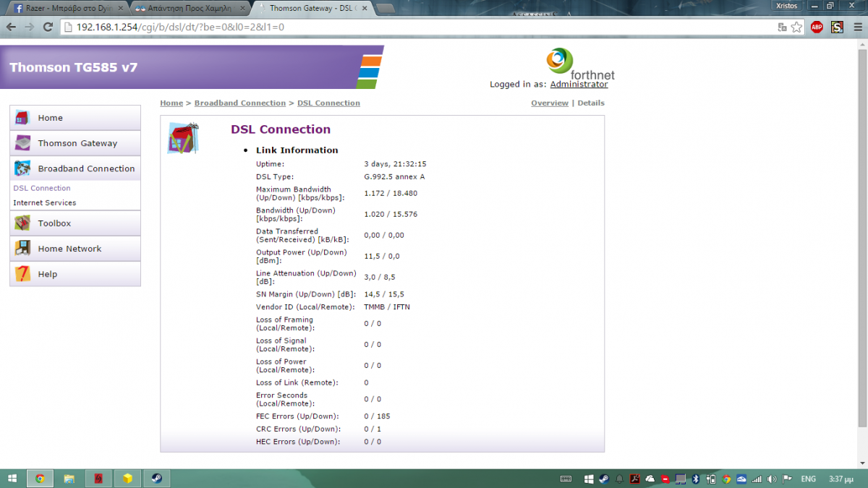
Task: Click the Administrator account link
Action: (x=579, y=84)
